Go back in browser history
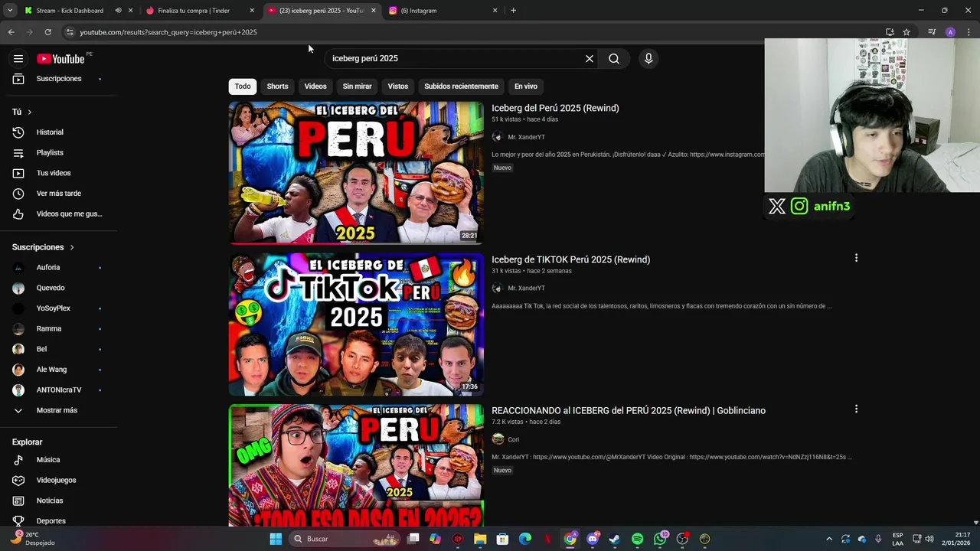Viewport: 980px width, 551px height. point(11,32)
